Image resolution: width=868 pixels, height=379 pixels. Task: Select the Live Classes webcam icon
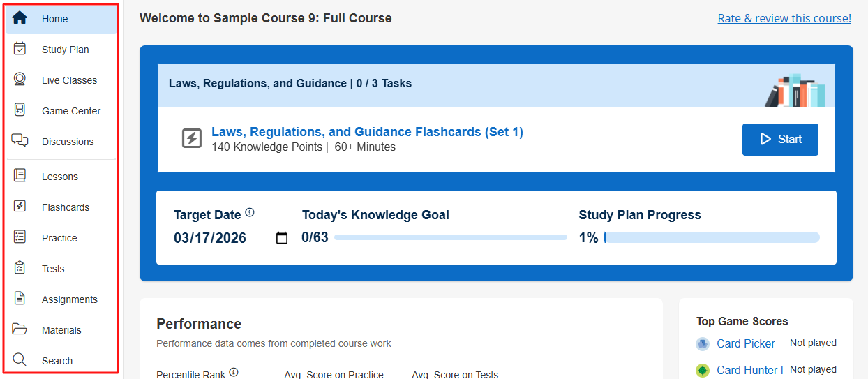[20, 80]
